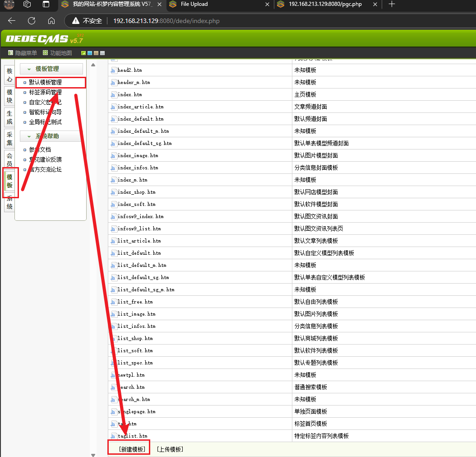Open the Edge workspaces icon
Image resolution: width=476 pixels, height=457 pixels.
(27, 5)
